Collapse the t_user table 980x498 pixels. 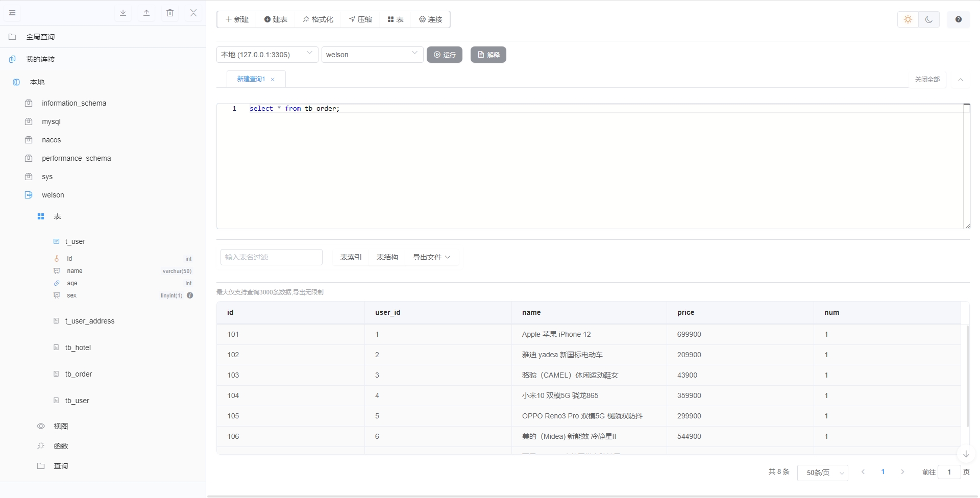(75, 241)
